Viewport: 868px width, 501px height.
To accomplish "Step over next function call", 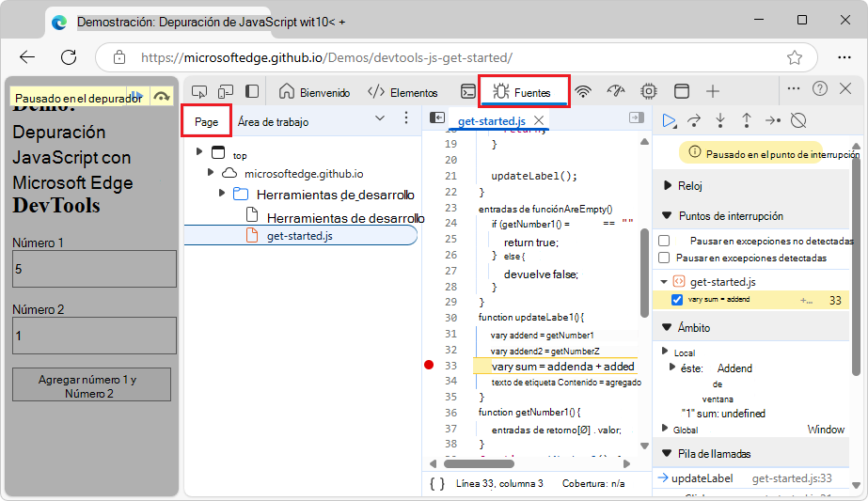I will pyautogui.click(x=694, y=120).
